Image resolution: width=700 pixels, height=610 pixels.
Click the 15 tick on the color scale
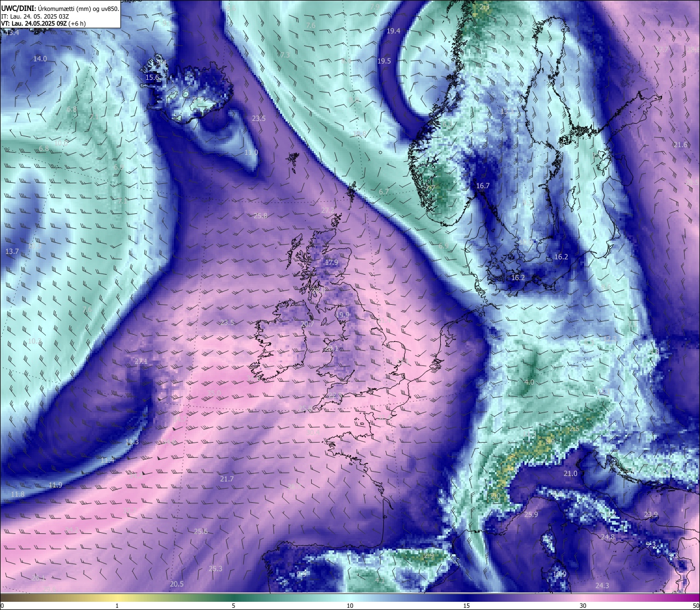point(466,606)
